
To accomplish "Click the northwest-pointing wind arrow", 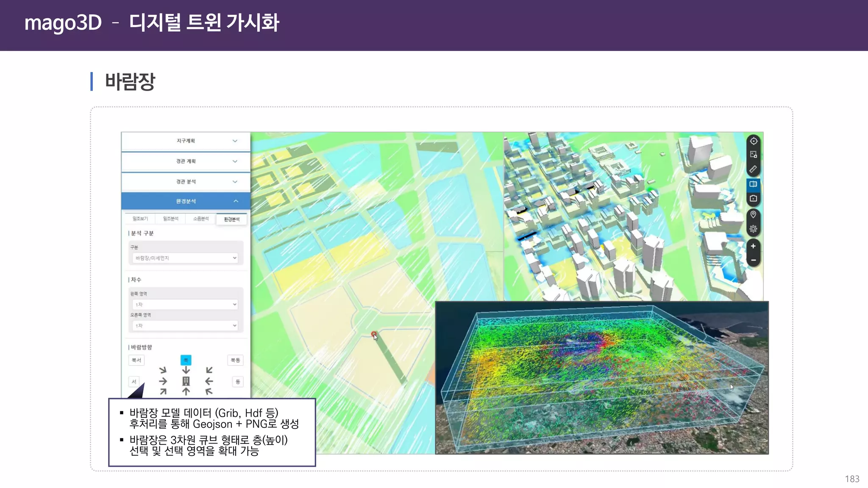I will click(209, 392).
